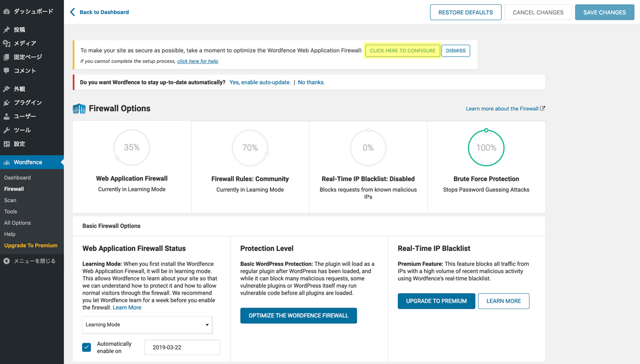Toggle 'Automatically enable on' checkbox
The image size is (640, 364).
pyautogui.click(x=86, y=347)
